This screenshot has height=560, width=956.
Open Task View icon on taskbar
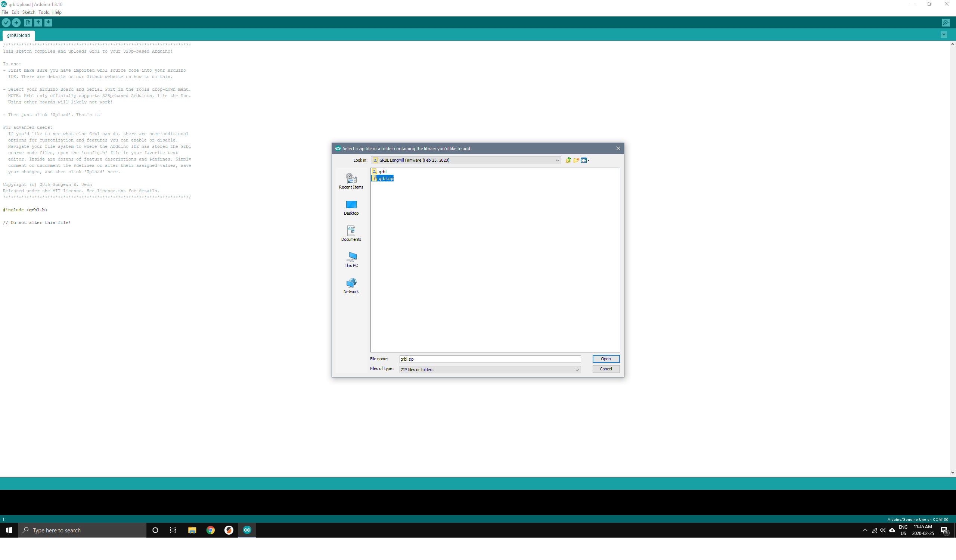[x=173, y=531]
